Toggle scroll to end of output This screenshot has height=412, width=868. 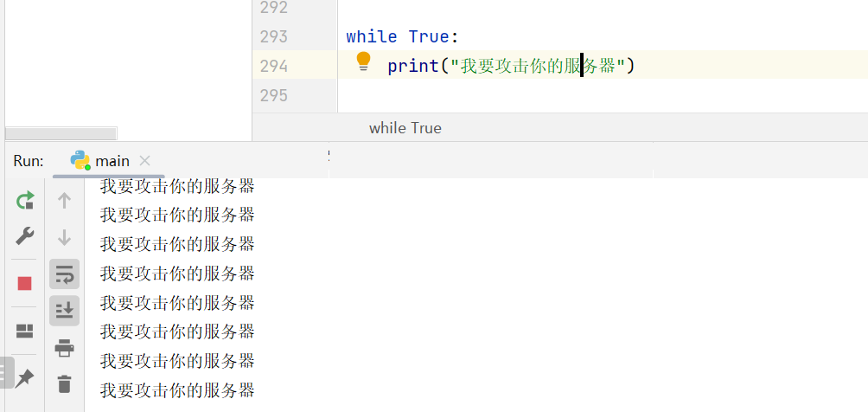tap(64, 311)
